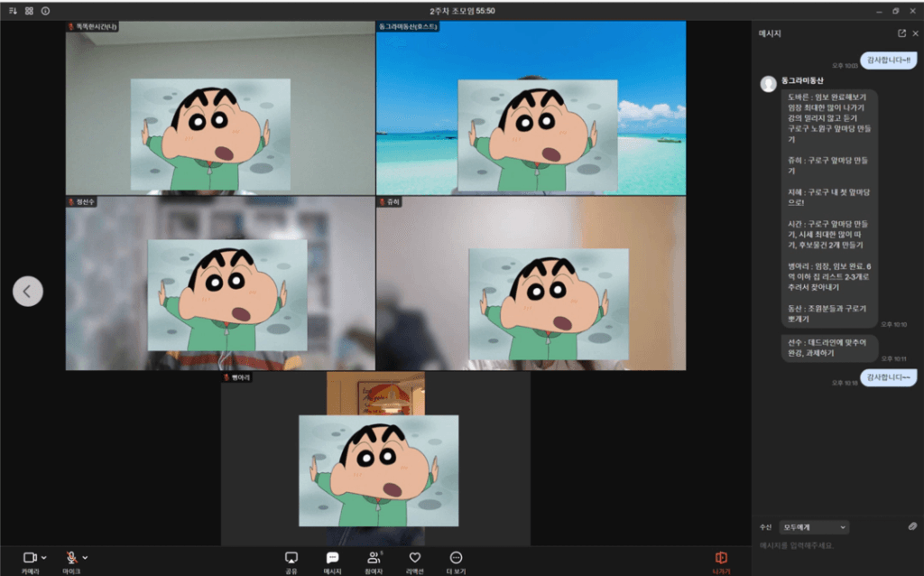
Task: Click the 동그라미동산 sender avatar
Action: [768, 84]
